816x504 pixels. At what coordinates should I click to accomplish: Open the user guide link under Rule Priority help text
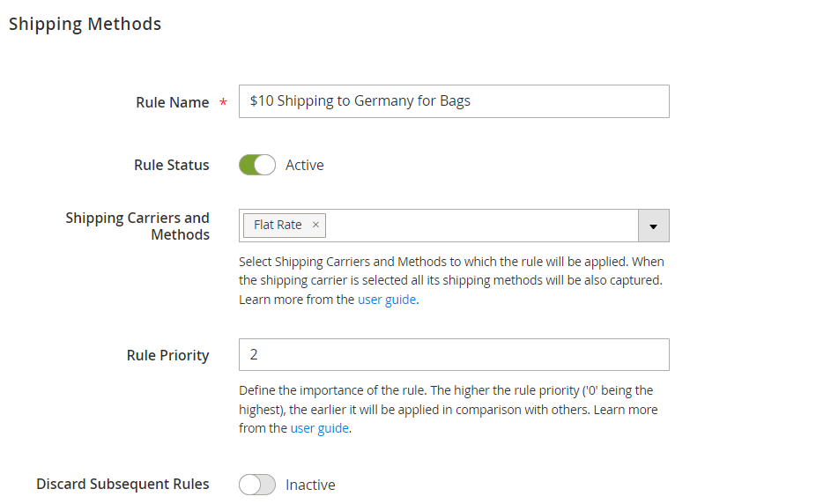point(320,428)
